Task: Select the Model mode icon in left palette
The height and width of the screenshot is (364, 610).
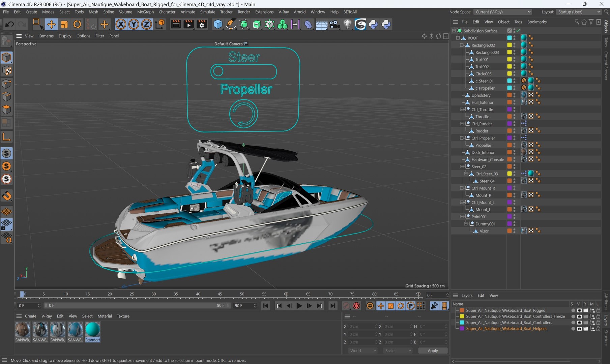Action: pos(6,57)
